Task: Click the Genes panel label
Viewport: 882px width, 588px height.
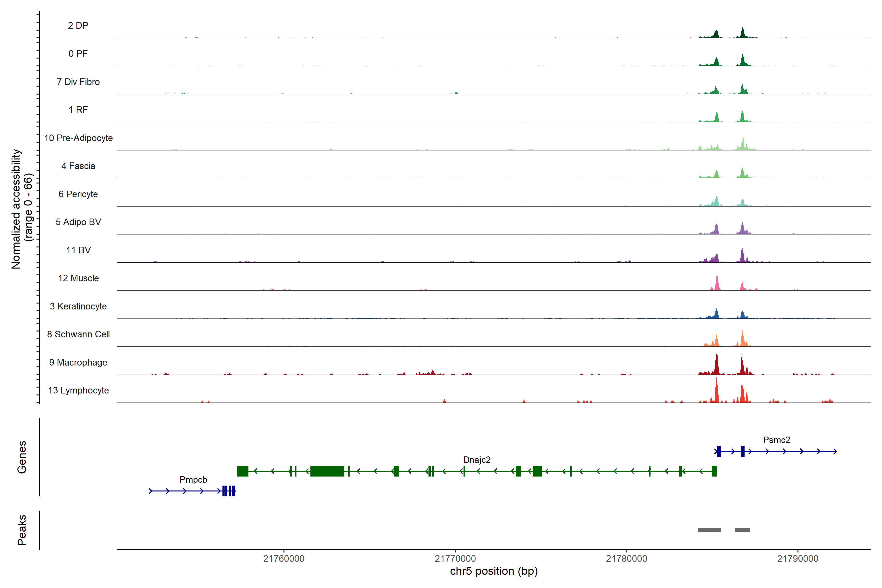Action: (22, 457)
